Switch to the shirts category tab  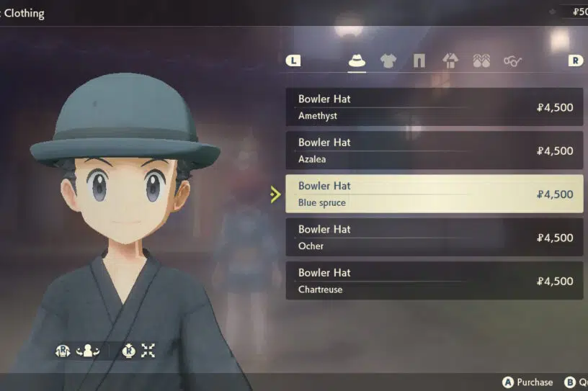coord(388,60)
